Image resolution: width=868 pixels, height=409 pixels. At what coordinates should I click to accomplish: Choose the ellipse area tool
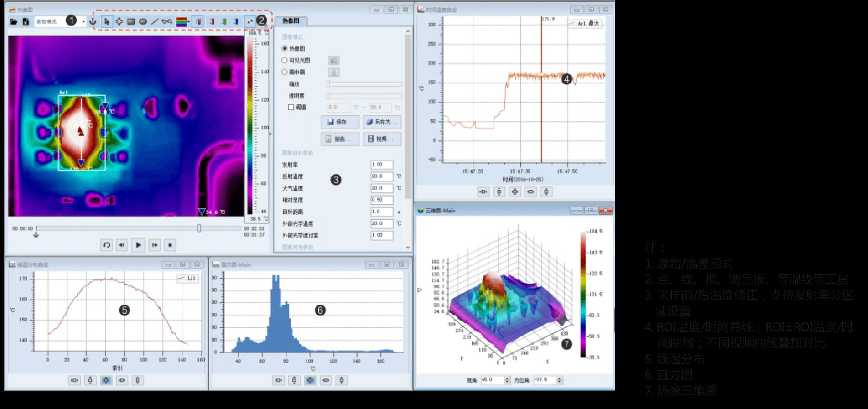point(143,21)
